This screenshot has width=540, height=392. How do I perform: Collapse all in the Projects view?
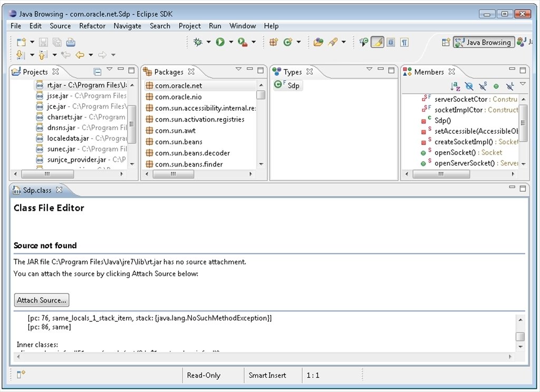coord(98,72)
